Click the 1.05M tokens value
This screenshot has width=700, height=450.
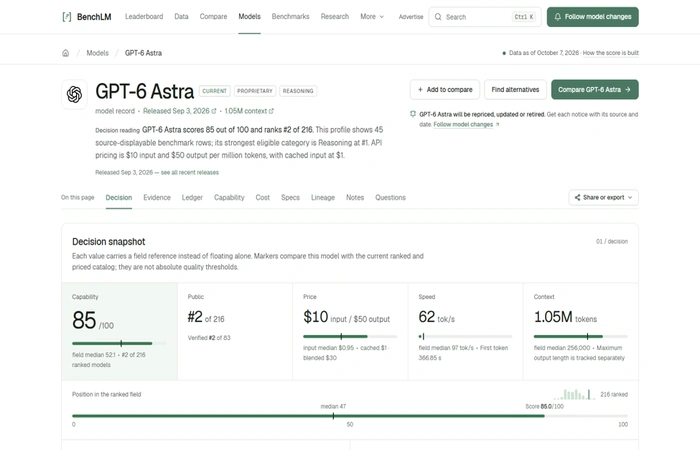[x=565, y=317]
